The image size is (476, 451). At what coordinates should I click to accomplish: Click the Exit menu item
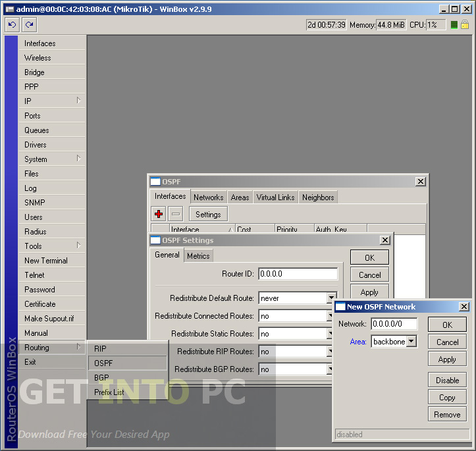pos(52,361)
